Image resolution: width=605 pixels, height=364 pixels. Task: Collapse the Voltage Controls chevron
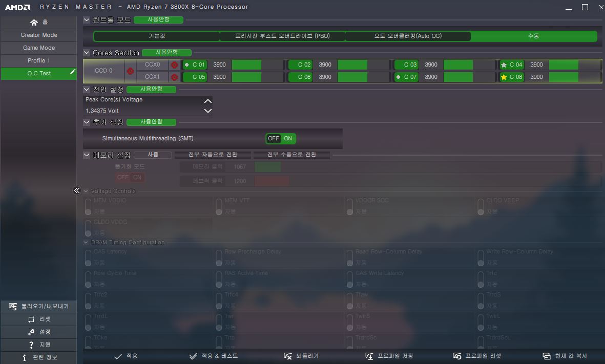pyautogui.click(x=86, y=191)
